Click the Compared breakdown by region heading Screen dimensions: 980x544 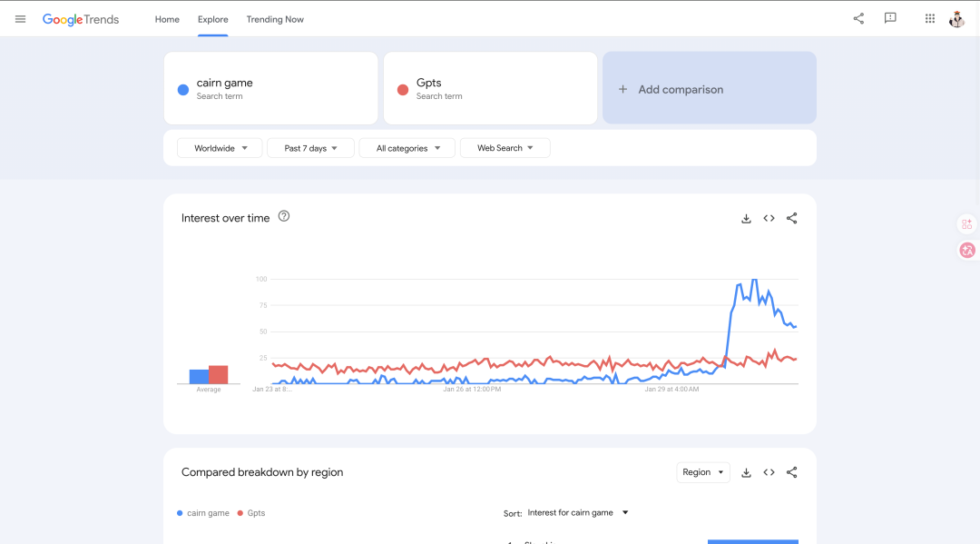[262, 472]
